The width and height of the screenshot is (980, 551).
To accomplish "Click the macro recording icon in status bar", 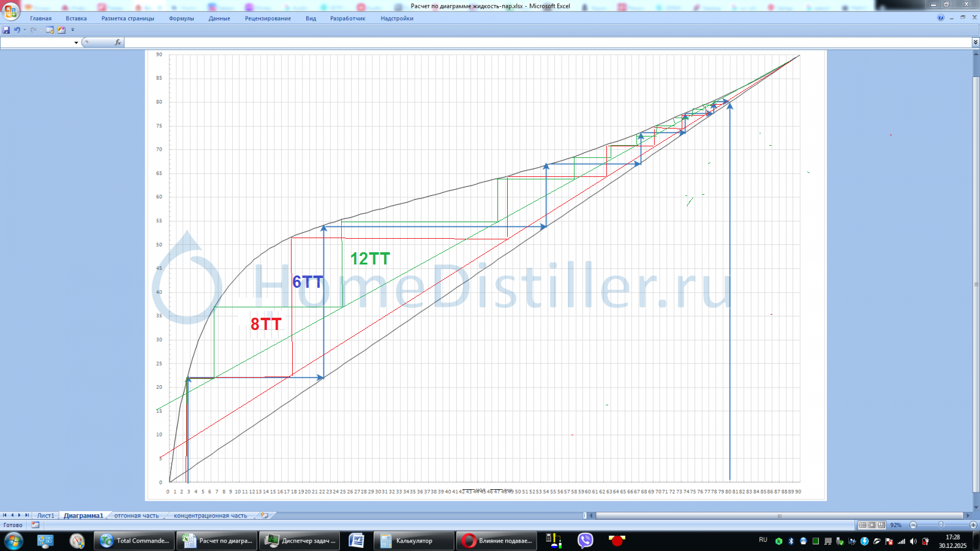I will (35, 525).
